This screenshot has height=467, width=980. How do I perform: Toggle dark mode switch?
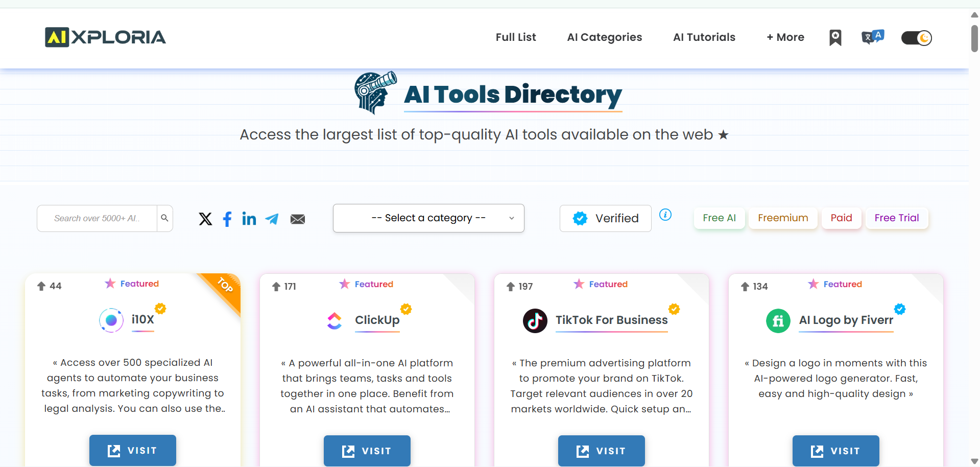(917, 38)
